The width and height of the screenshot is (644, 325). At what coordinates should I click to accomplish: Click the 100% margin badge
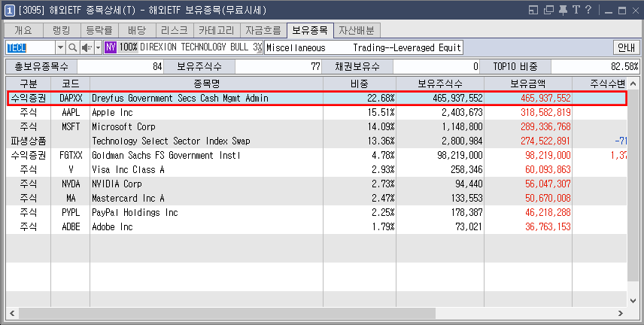tap(129, 47)
